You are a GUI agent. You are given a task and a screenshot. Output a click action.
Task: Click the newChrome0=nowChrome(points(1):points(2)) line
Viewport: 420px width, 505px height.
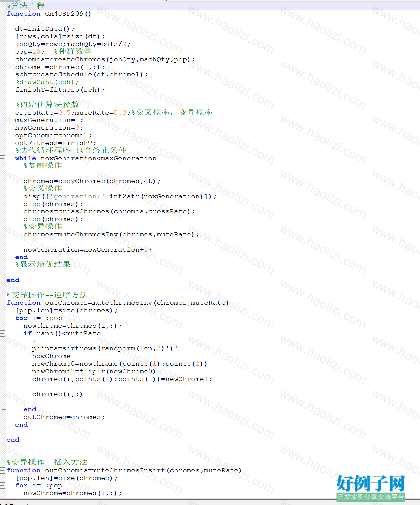pyautogui.click(x=120, y=364)
